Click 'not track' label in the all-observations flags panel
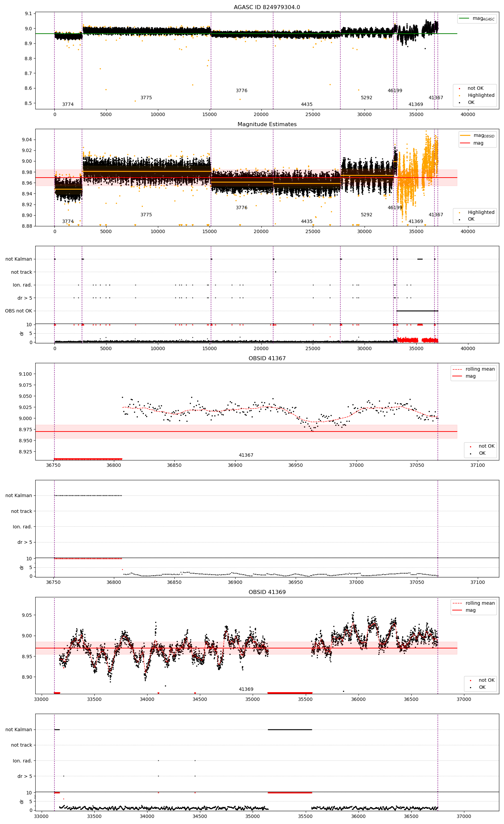 (22, 272)
